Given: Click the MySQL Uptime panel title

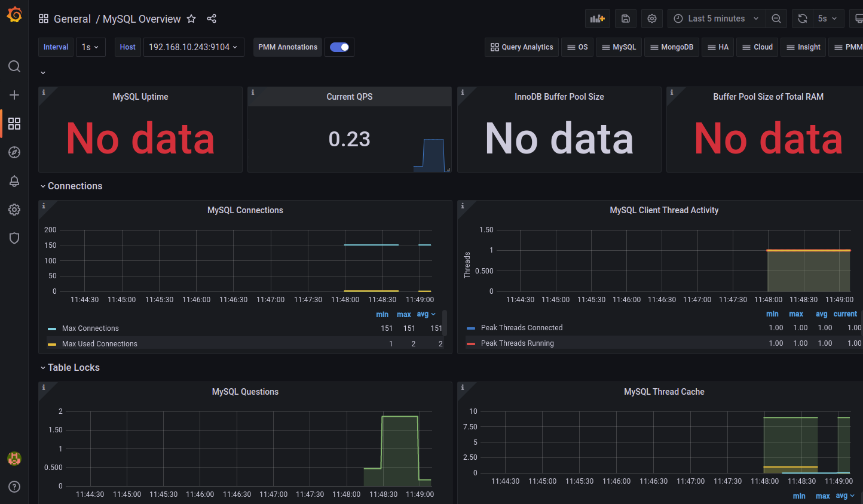Looking at the screenshot, I should click(140, 97).
